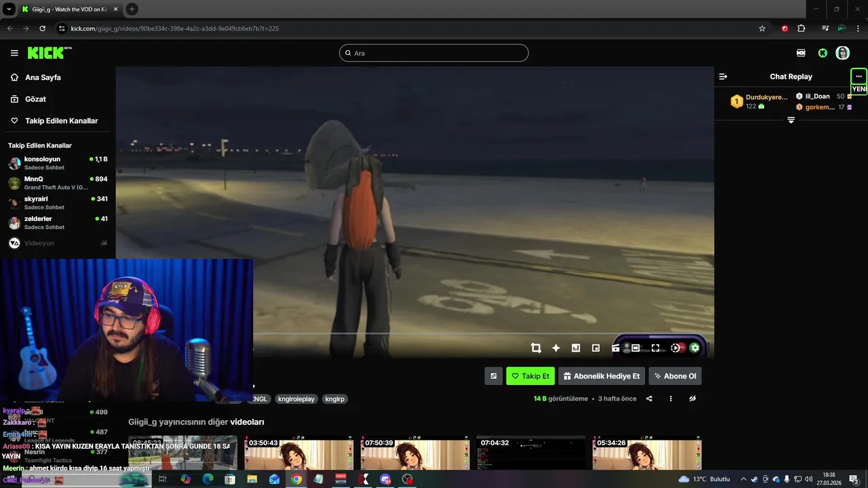This screenshot has width=868, height=488.
Task: Reload the page in Chrome
Action: pos(43,28)
